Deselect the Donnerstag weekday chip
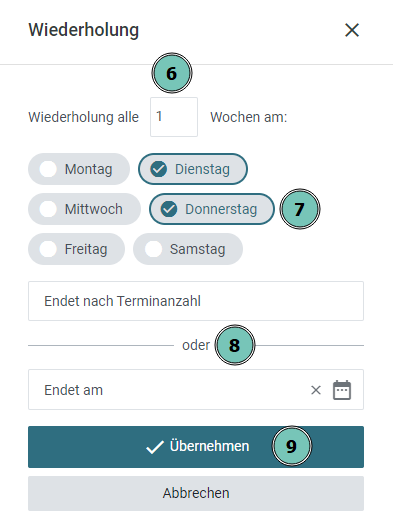This screenshot has height=530, width=393. tap(212, 209)
